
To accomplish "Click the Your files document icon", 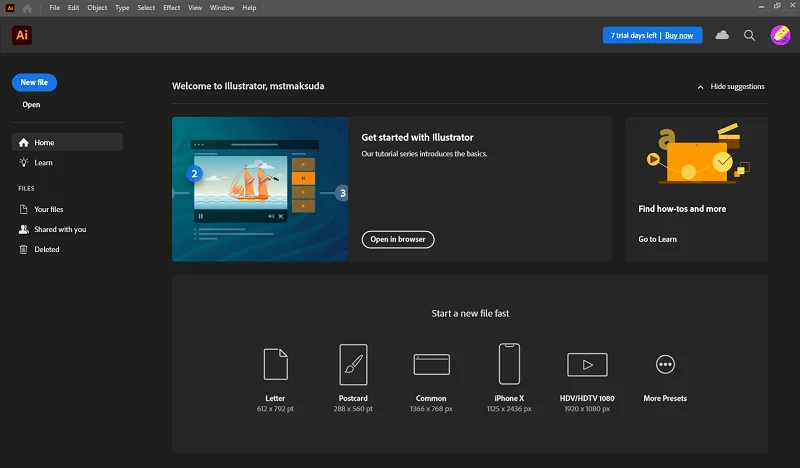I will tap(23, 209).
